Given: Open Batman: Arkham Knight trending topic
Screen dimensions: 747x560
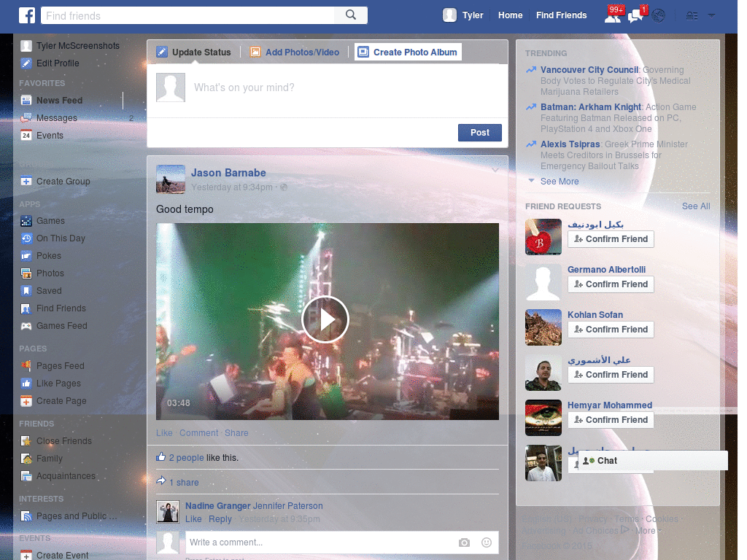Looking at the screenshot, I should coord(591,107).
